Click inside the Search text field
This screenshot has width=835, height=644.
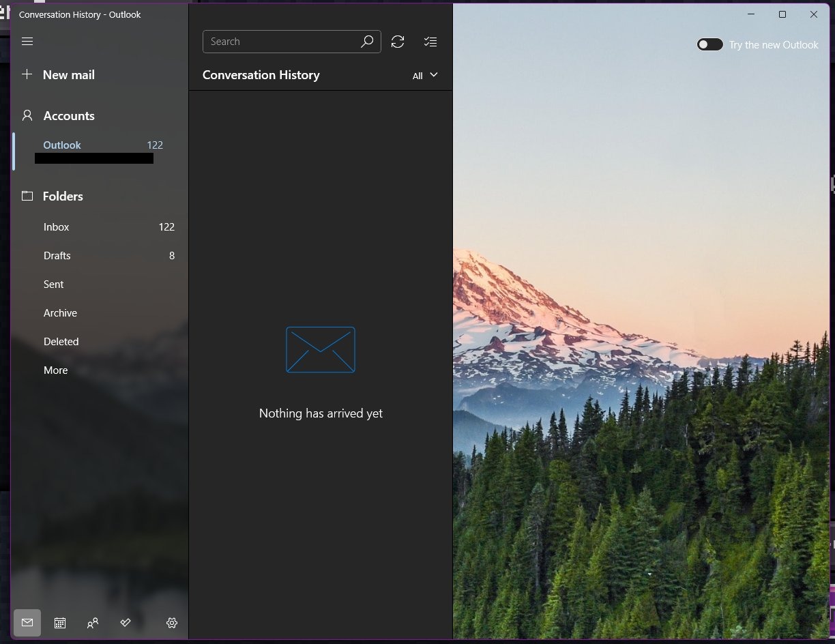click(x=280, y=42)
